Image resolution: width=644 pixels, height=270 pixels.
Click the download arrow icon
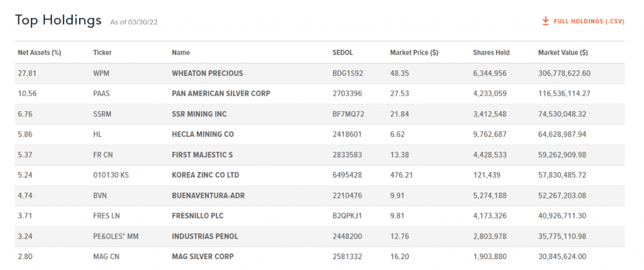[545, 21]
